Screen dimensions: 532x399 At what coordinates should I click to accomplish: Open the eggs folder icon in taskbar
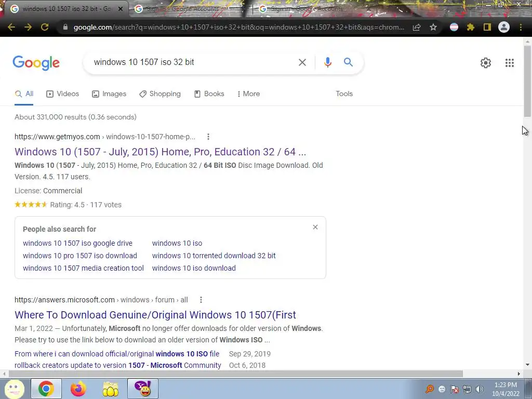click(111, 389)
